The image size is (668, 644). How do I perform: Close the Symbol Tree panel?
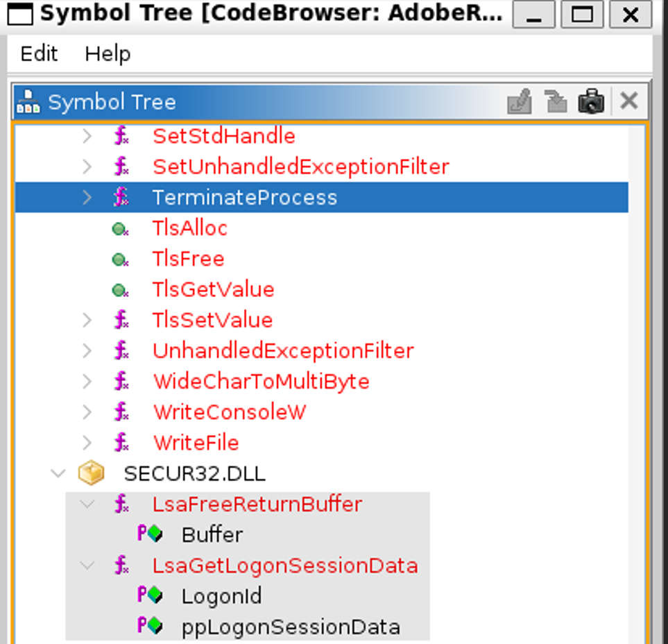628,101
